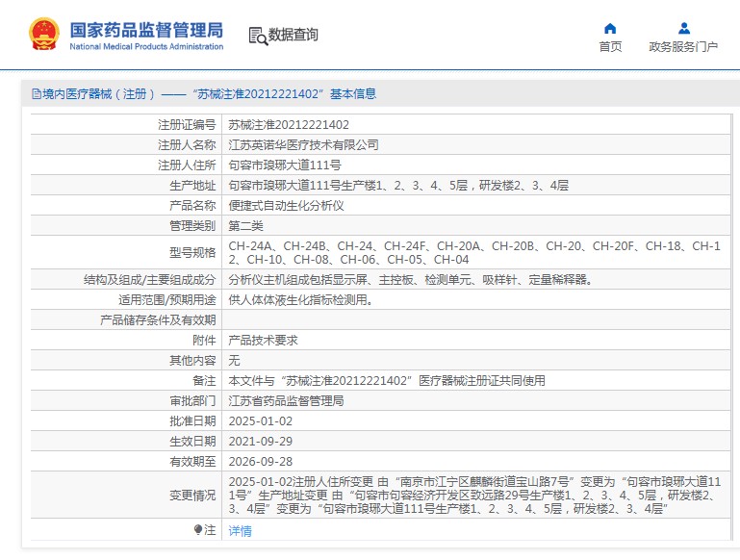Open the 政务服务门户 portal link
The width and height of the screenshot is (740, 560).
[683, 46]
